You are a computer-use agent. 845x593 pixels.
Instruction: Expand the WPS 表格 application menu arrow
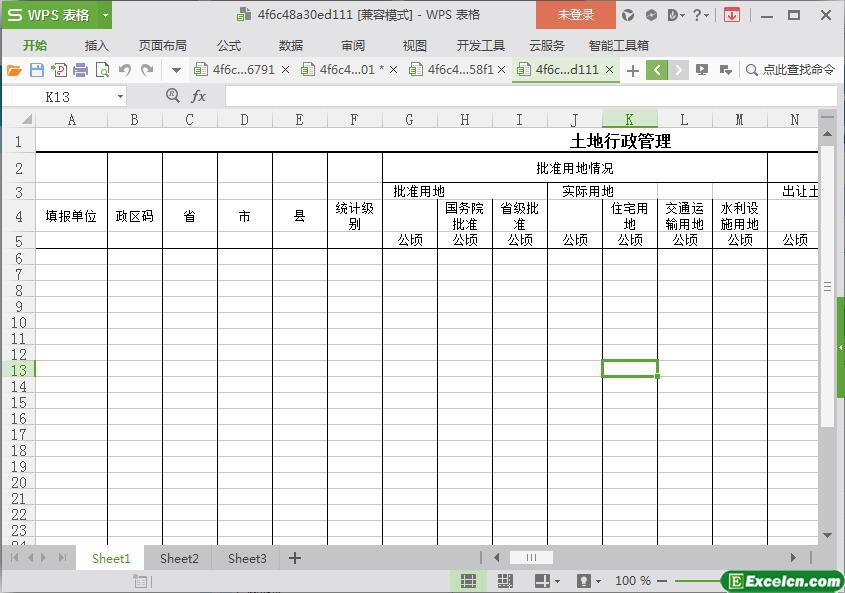coord(105,15)
